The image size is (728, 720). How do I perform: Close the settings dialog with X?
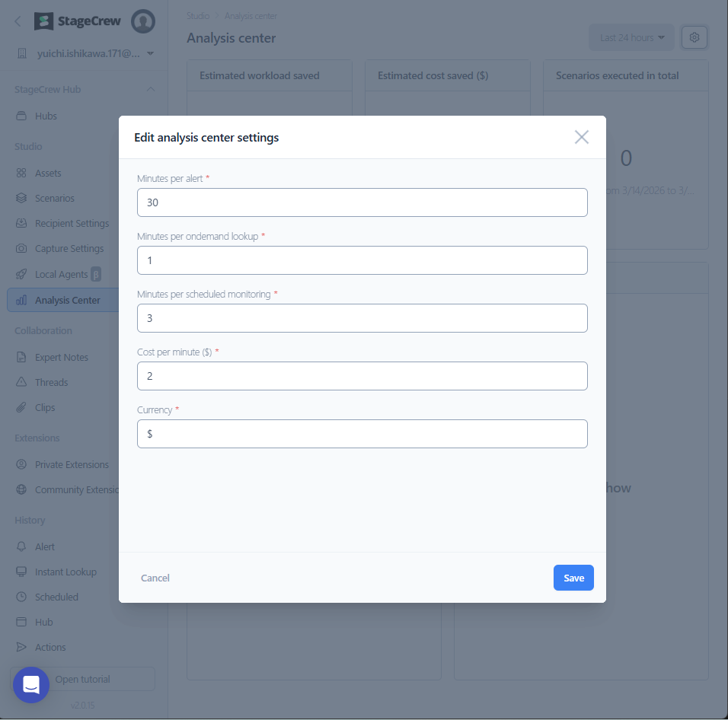581,137
